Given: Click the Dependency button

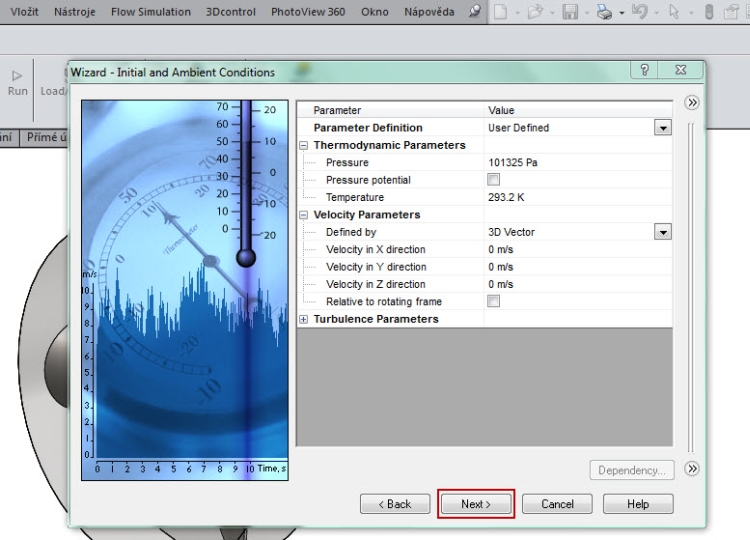Looking at the screenshot, I should [632, 470].
